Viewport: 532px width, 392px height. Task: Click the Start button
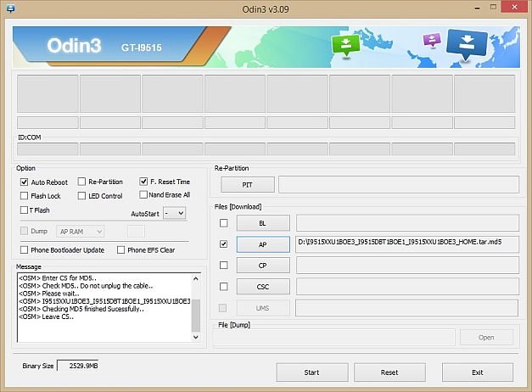point(311,372)
